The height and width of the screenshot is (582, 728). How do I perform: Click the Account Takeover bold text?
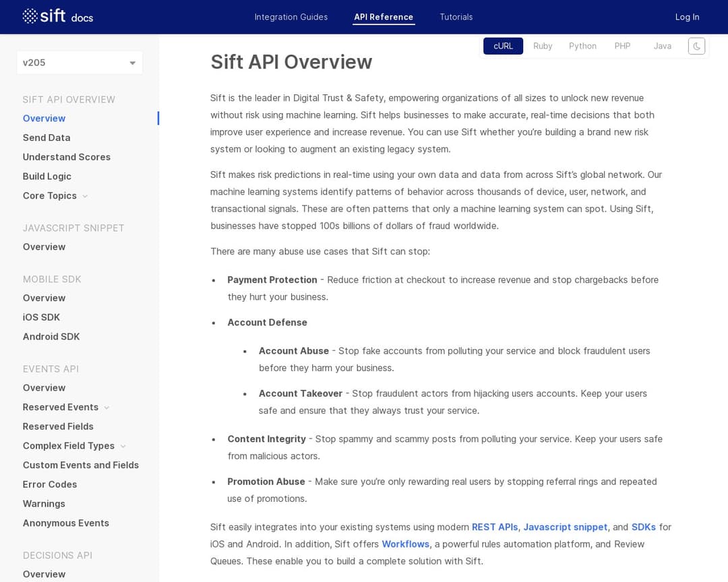tap(301, 393)
